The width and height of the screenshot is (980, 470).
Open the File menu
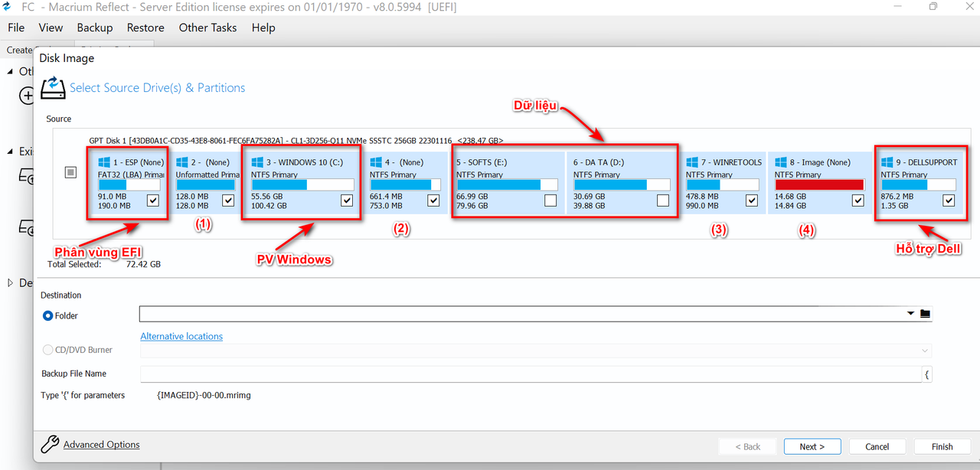click(x=16, y=28)
